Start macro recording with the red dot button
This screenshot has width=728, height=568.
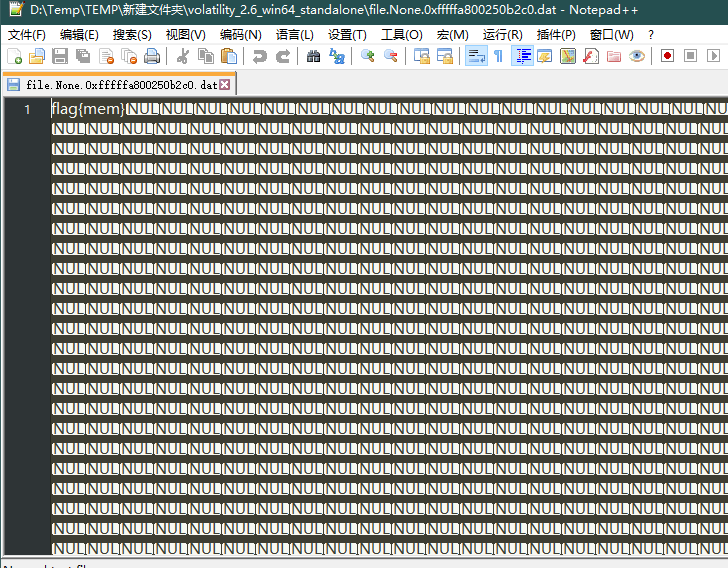click(667, 56)
